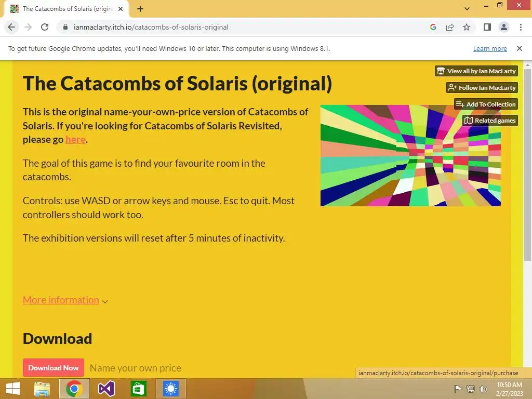Click the Google icon in the address bar
Image resolution: width=532 pixels, height=399 pixels.
pos(433,27)
